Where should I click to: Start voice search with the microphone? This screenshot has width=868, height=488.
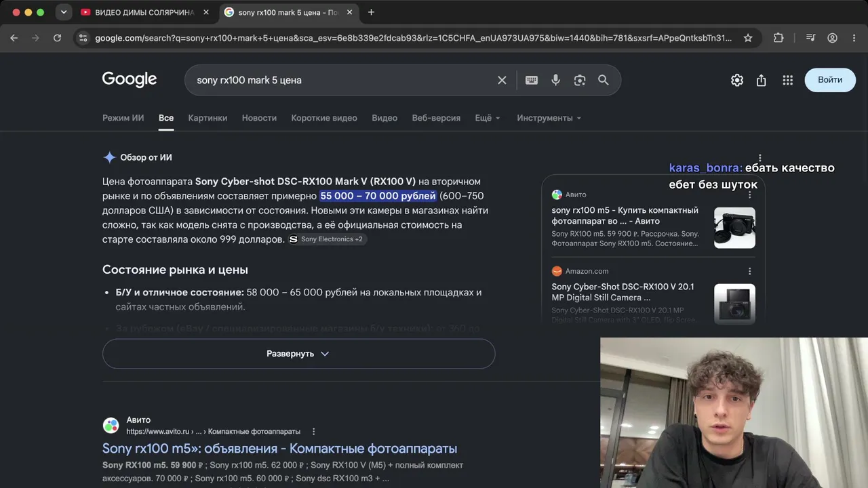pos(555,80)
